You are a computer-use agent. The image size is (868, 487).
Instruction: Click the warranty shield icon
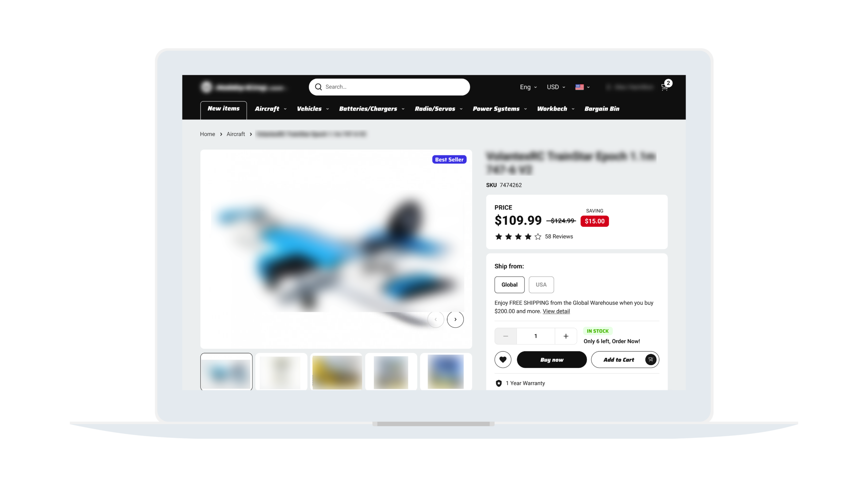498,383
